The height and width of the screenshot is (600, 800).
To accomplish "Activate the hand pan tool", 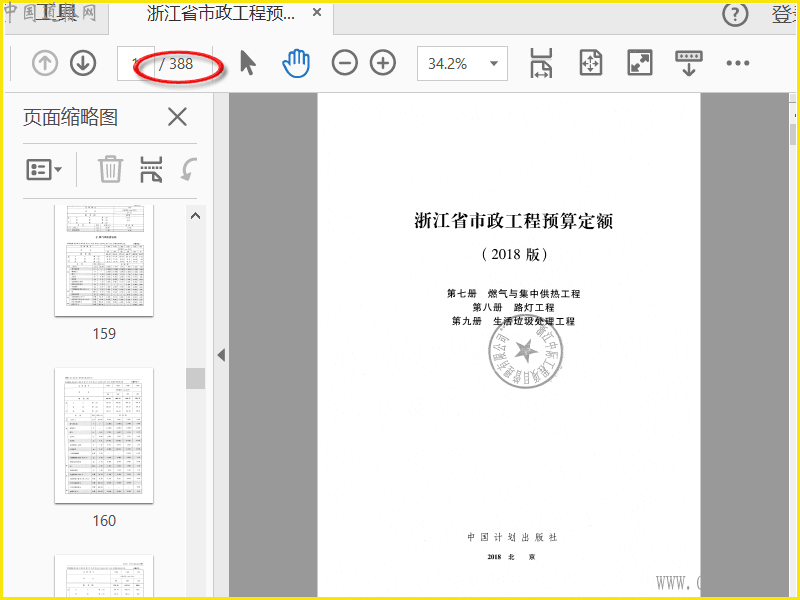I will coord(296,63).
